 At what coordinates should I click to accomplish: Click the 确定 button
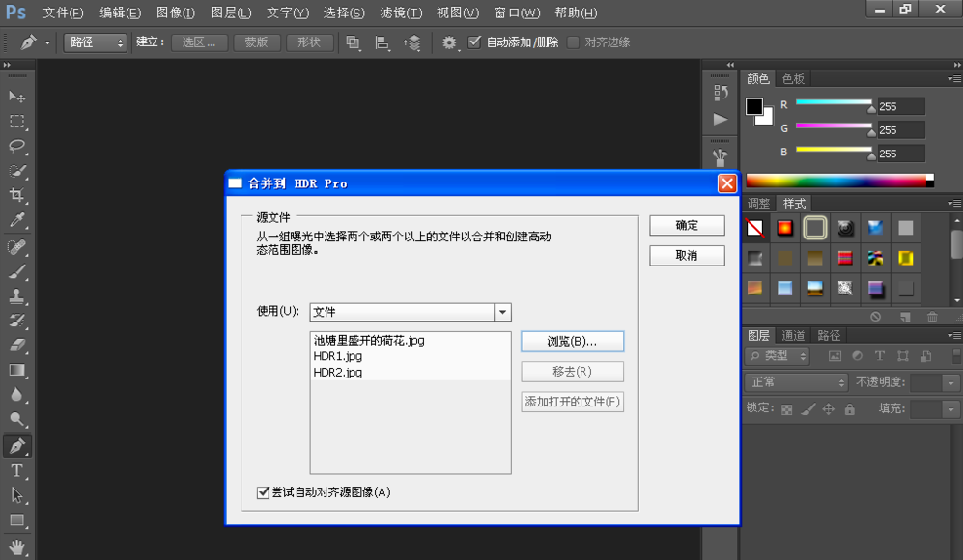(x=687, y=225)
